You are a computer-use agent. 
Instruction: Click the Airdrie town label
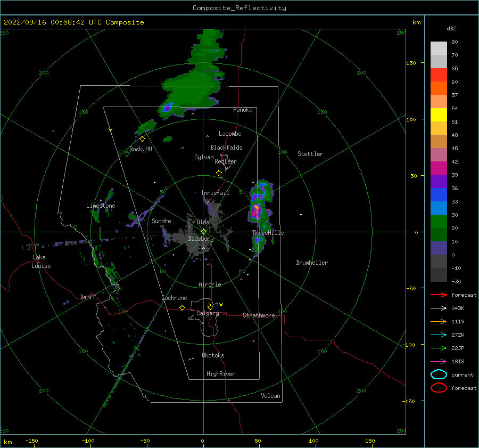(210, 284)
